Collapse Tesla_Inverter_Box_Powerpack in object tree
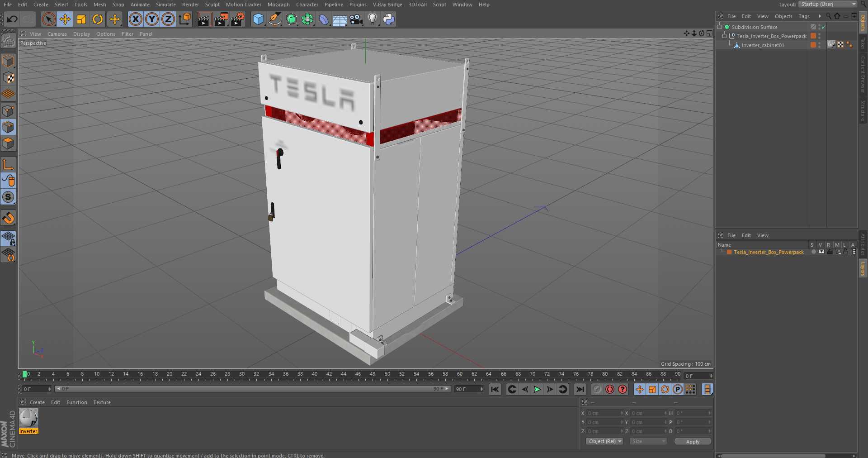Viewport: 868px width, 458px height. tap(725, 36)
